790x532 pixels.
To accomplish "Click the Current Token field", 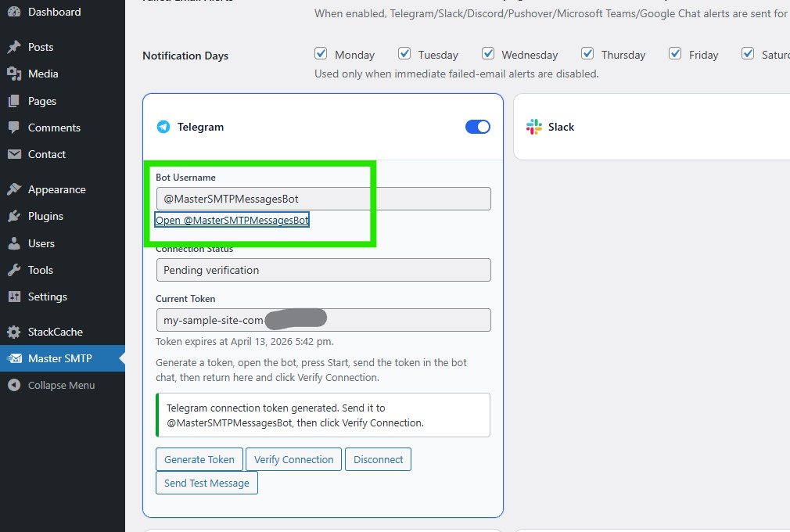I will tap(324, 321).
